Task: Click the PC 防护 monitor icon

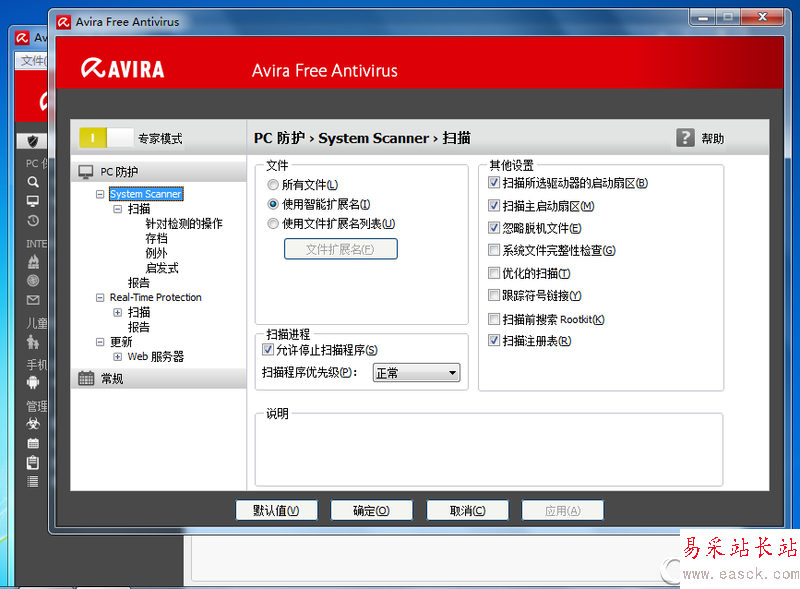Action: point(86,171)
